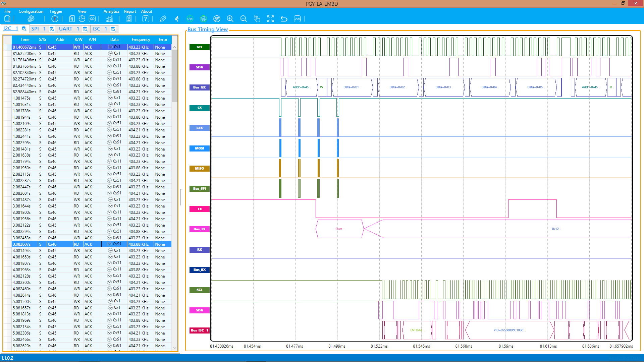Viewport: 644px width, 362px height.
Task: Click the trigger setup T icon
Action: pyautogui.click(x=55, y=19)
